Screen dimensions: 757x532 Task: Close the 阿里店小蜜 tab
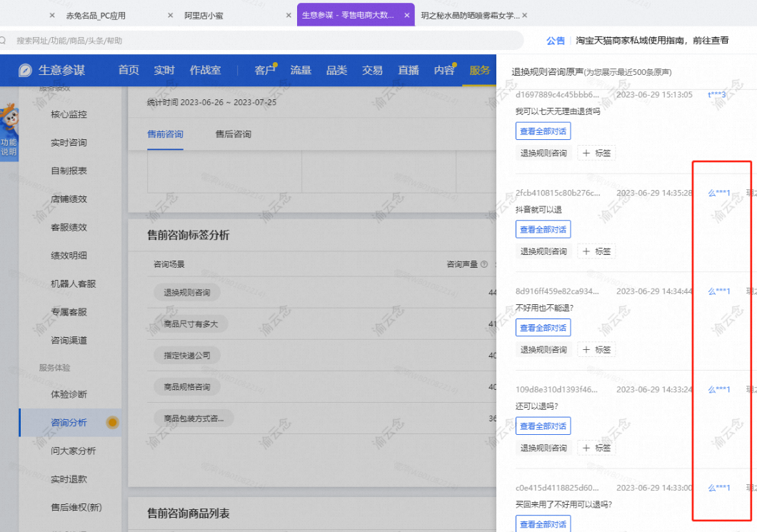click(289, 16)
